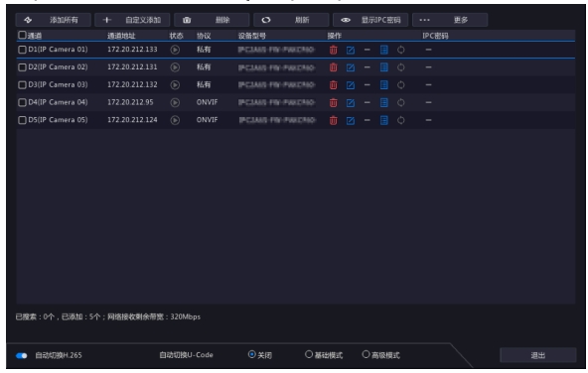Image resolution: width=588 pixels, height=373 pixels.
Task: Choose the 高级模式 radio button
Action: click(x=366, y=354)
